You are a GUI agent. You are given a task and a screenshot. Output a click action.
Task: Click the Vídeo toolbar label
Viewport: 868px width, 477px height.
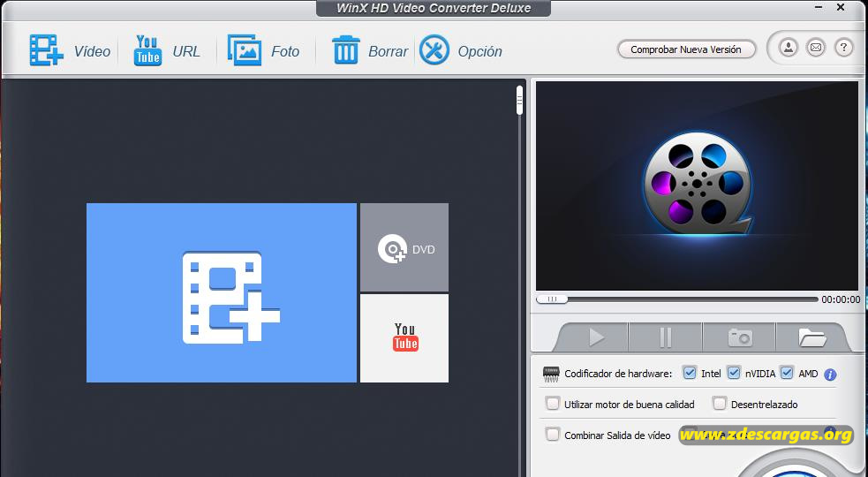click(x=93, y=51)
